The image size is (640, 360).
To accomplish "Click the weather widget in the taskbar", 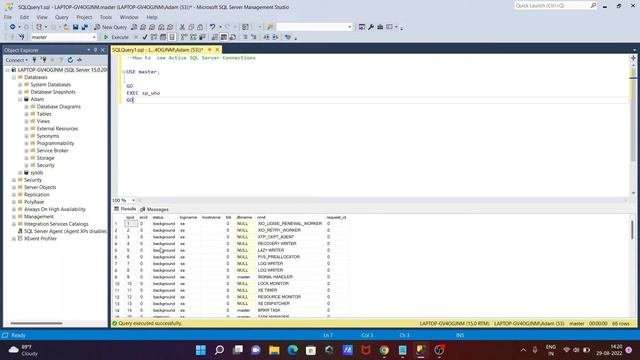I will 24,350.
